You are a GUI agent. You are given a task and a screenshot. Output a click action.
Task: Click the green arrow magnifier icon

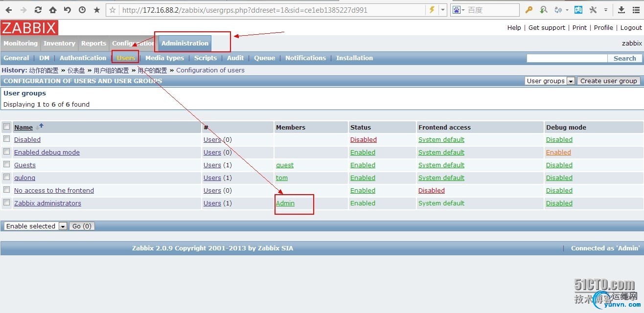(x=544, y=10)
